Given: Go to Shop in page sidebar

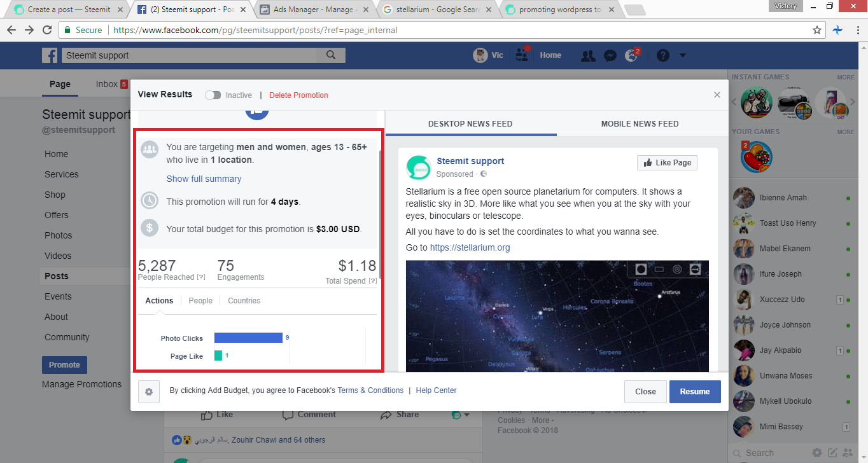Looking at the screenshot, I should (55, 195).
